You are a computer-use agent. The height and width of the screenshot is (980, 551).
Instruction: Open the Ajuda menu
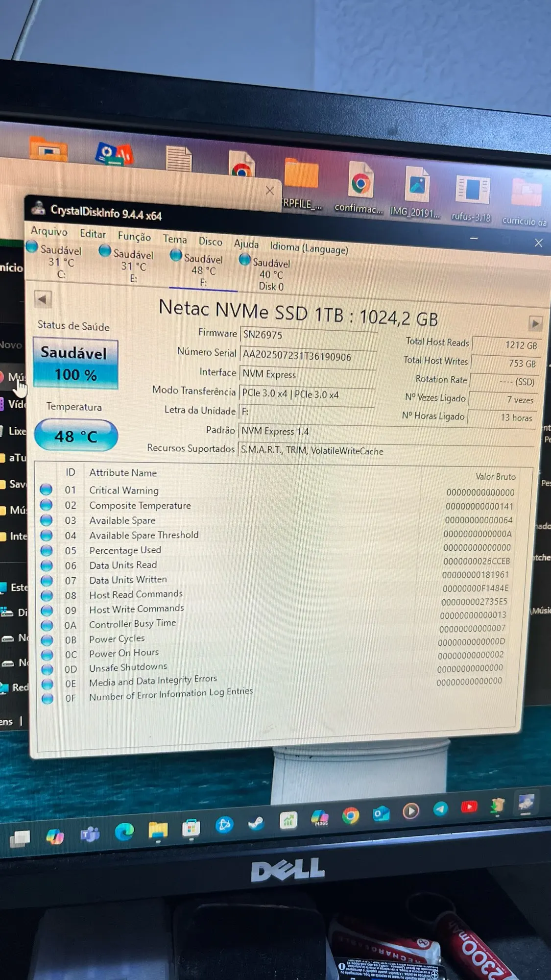click(246, 244)
